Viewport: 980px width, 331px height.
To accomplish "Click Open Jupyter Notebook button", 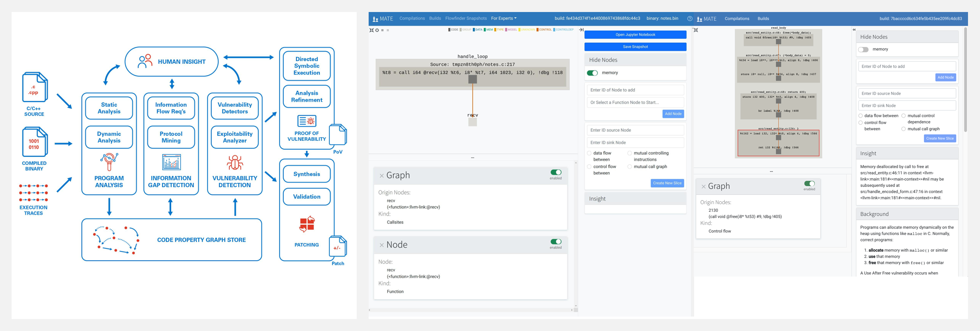I will click(635, 35).
